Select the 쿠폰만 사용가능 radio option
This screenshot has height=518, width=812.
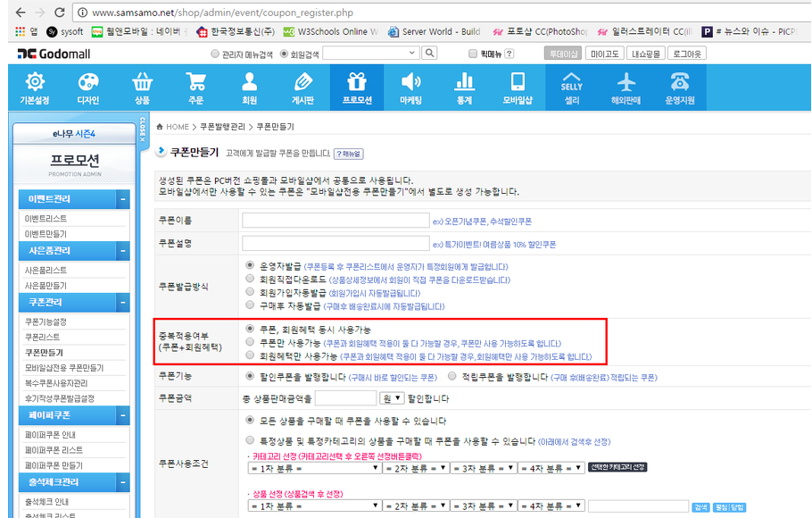click(x=250, y=342)
